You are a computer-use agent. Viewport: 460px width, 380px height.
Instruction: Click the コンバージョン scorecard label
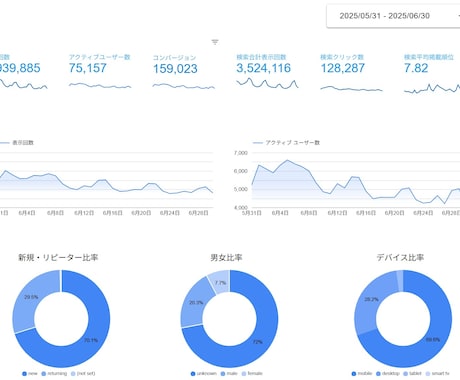[174, 57]
